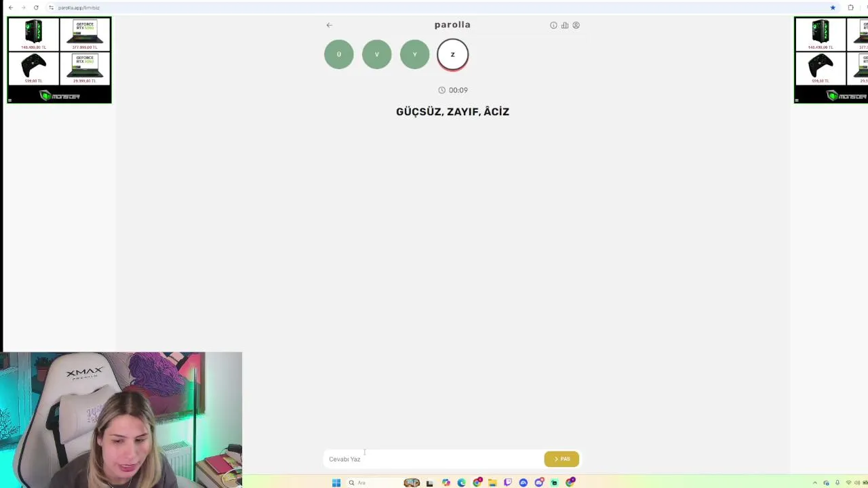Viewport: 868px width, 488px height.
Task: Open the user profile icon
Action: (x=576, y=25)
